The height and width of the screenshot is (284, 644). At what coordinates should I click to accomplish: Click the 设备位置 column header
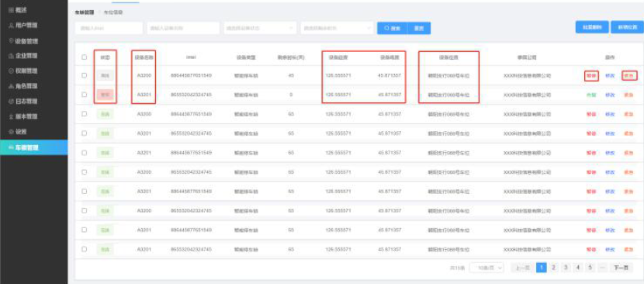pos(448,57)
